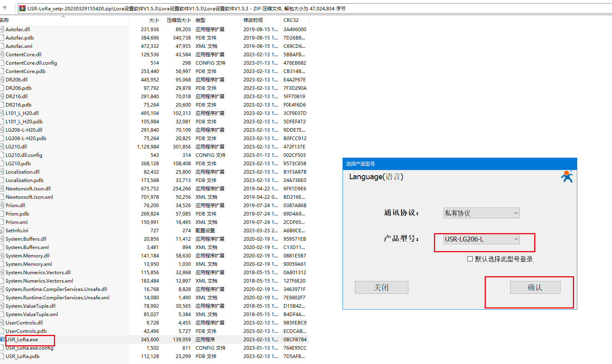Sort by 大小 column header

(154, 20)
